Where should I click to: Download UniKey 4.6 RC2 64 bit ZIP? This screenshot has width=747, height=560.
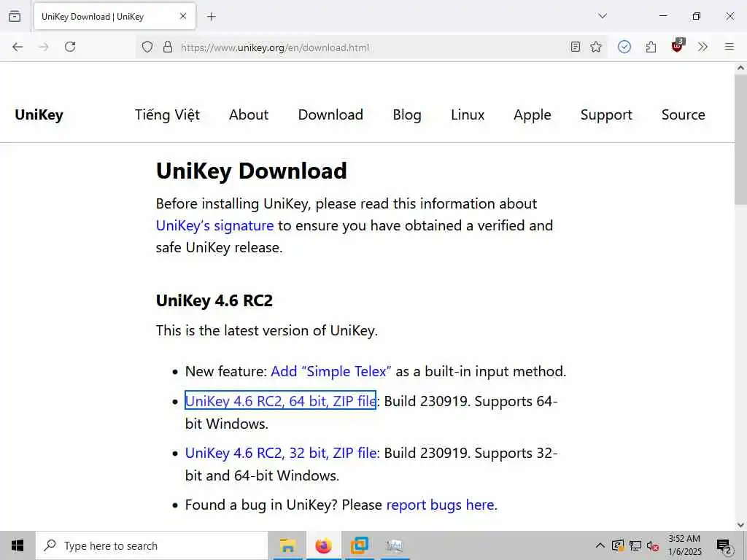[281, 401]
